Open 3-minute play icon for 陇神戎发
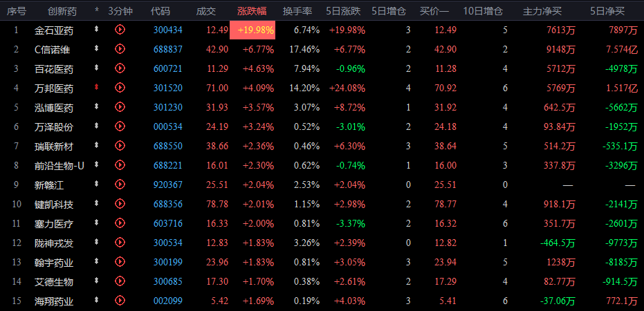 [120, 243]
